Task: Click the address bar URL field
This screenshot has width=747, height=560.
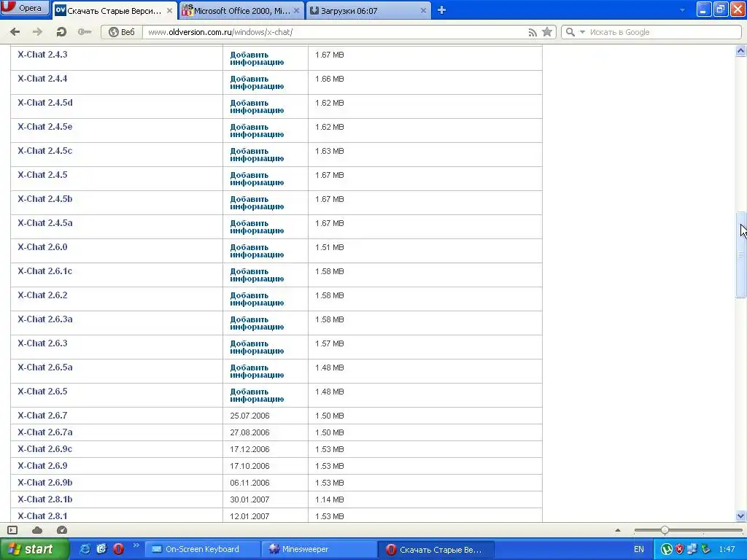Action: pyautogui.click(x=333, y=32)
